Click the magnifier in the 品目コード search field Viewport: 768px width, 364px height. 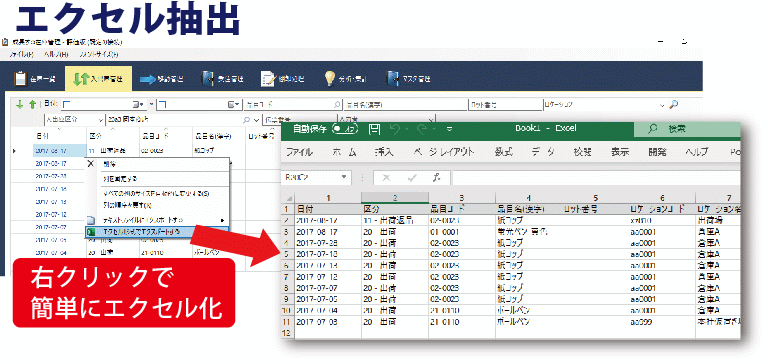[336, 104]
